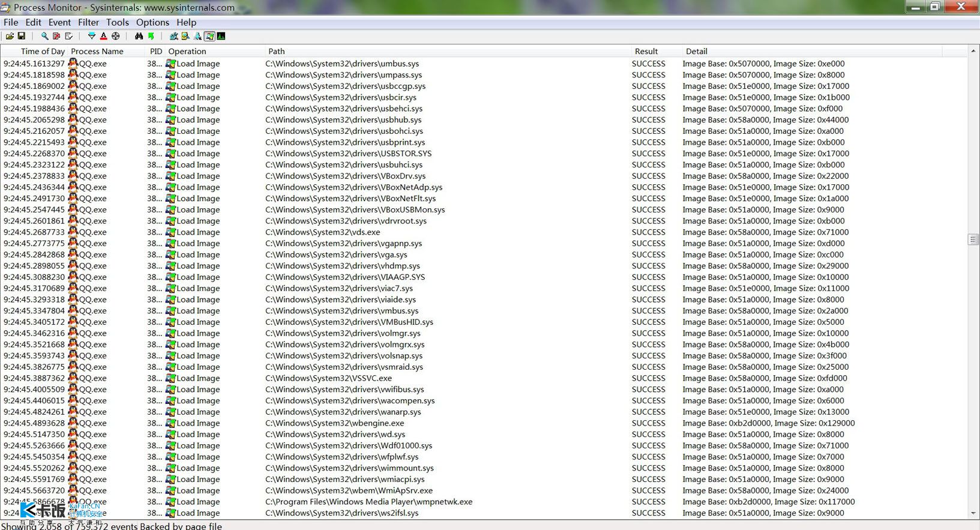The width and height of the screenshot is (980, 530).
Task: Click the Clear display icon
Action: point(68,36)
